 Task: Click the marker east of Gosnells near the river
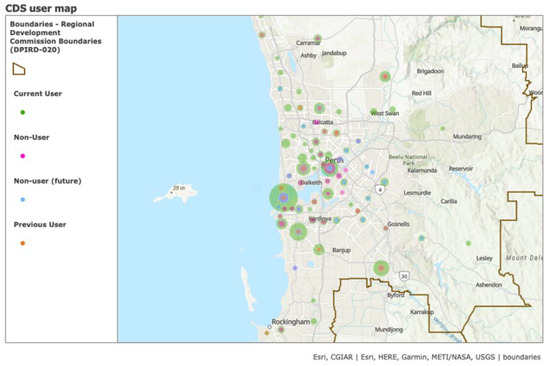tap(421, 238)
